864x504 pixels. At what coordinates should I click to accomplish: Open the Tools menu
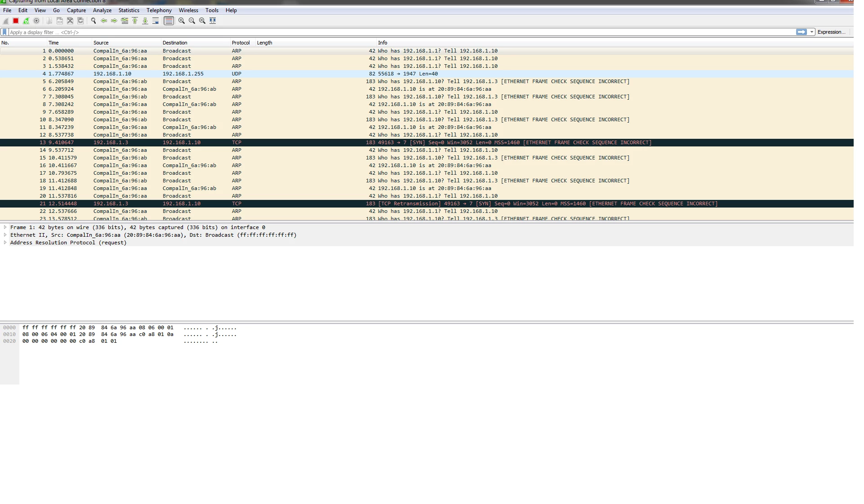pos(212,10)
